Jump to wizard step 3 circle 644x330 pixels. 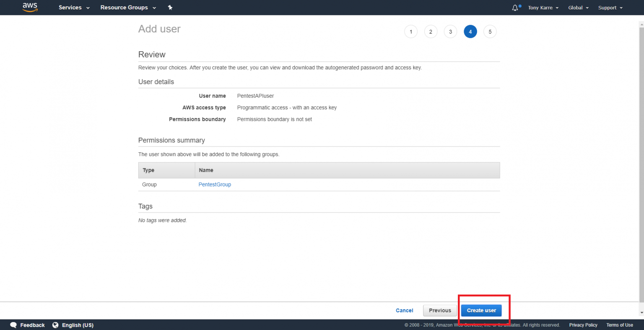pyautogui.click(x=450, y=31)
